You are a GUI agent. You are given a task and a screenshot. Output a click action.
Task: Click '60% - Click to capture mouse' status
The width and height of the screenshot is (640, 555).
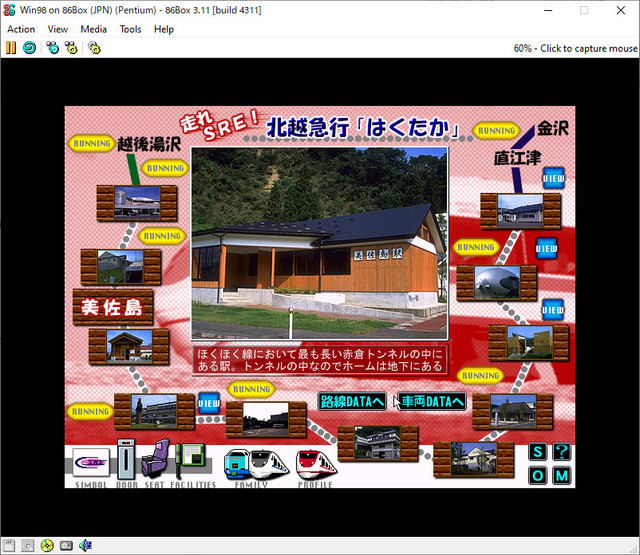[x=575, y=48]
